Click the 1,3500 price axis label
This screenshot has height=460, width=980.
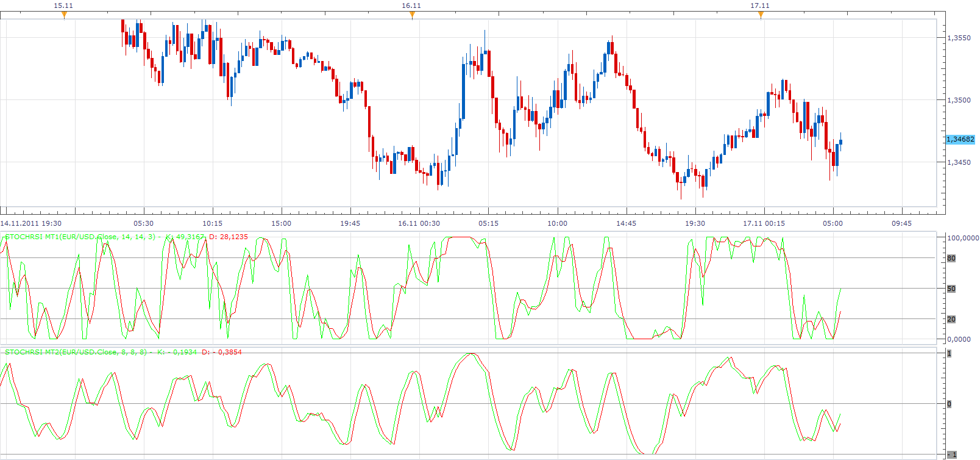[959, 100]
